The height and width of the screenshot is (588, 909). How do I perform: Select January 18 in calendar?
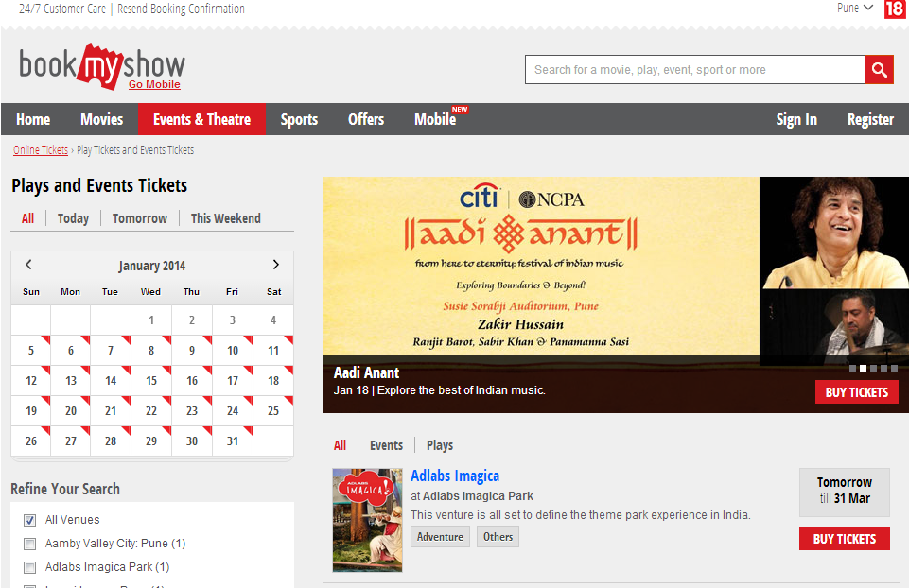[x=273, y=381]
